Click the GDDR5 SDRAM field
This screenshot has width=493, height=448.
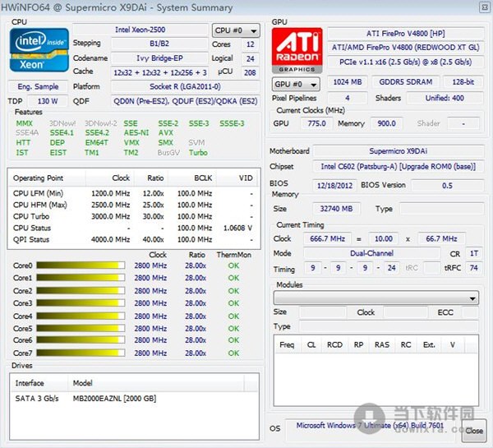coord(406,82)
